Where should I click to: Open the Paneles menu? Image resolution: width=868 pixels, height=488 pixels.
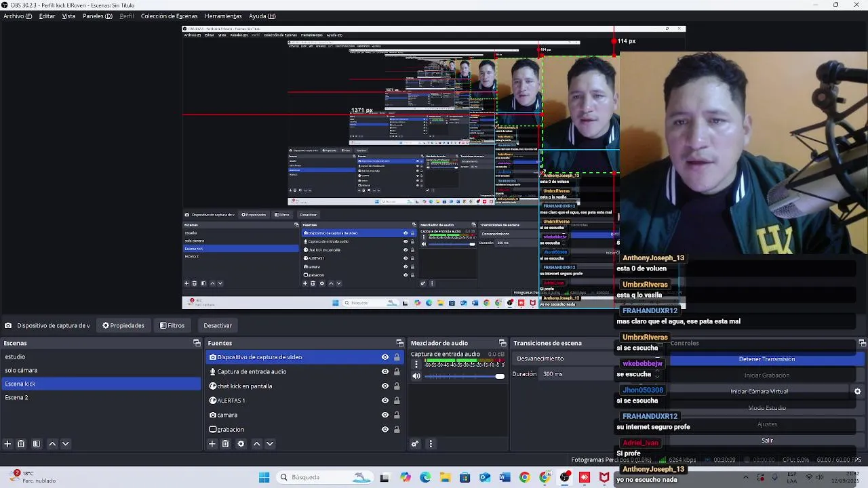tap(98, 16)
